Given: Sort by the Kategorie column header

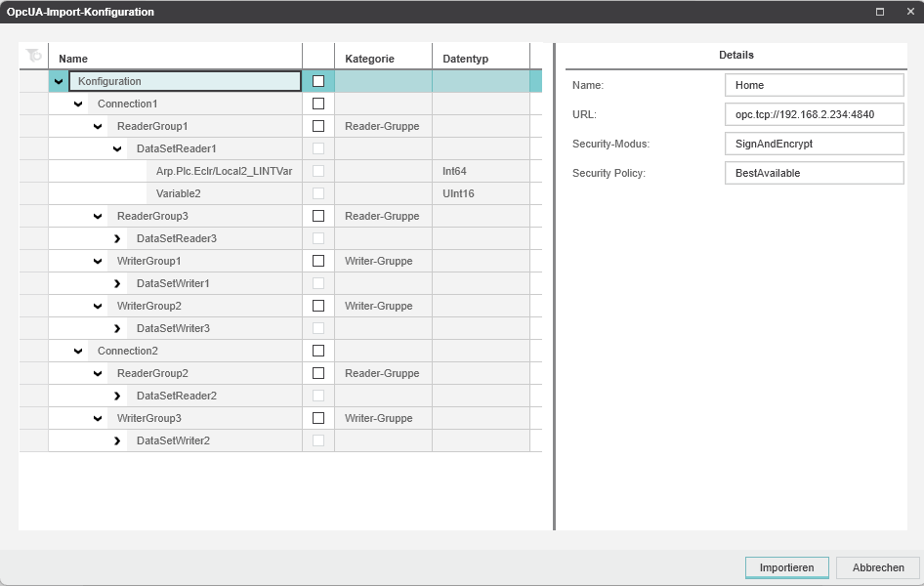Looking at the screenshot, I should tap(382, 59).
